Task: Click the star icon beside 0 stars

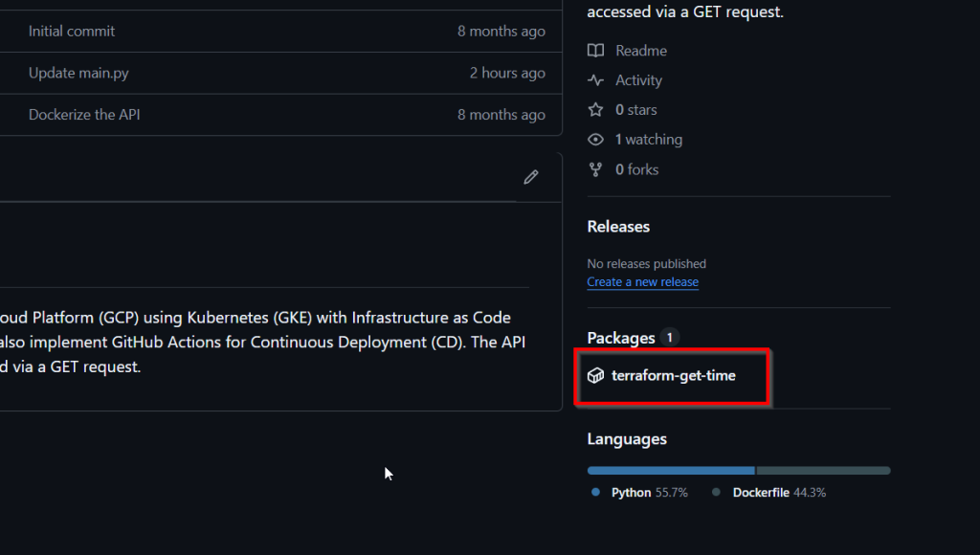Action: pos(595,110)
